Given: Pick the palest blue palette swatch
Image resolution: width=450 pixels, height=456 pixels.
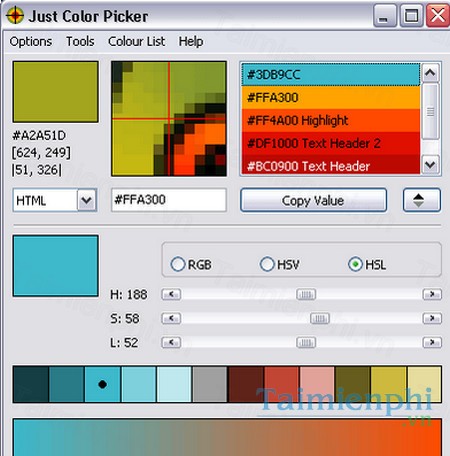Looking at the screenshot, I should (174, 384).
